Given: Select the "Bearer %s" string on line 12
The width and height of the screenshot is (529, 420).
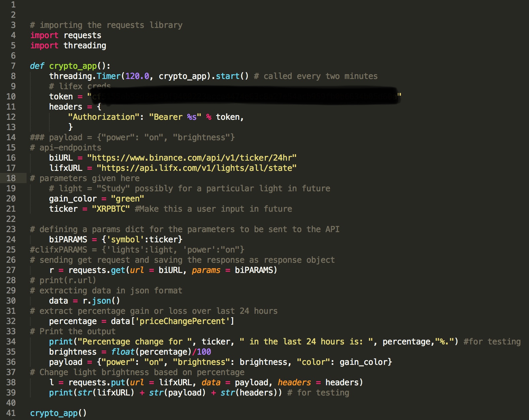Looking at the screenshot, I should (x=176, y=117).
